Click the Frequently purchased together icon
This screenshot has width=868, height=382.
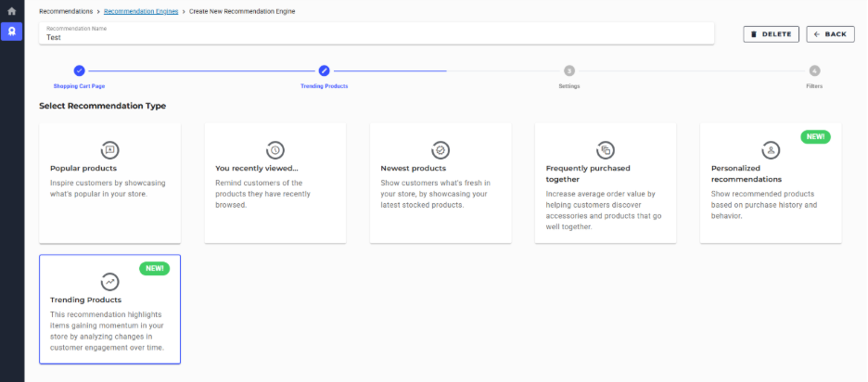click(606, 150)
